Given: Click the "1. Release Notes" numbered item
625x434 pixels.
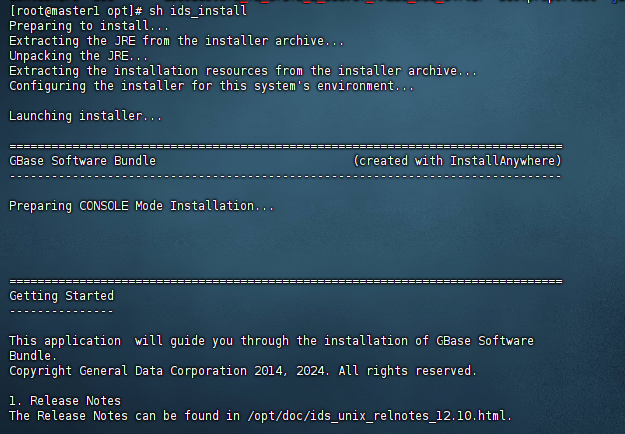Looking at the screenshot, I should pos(65,400).
